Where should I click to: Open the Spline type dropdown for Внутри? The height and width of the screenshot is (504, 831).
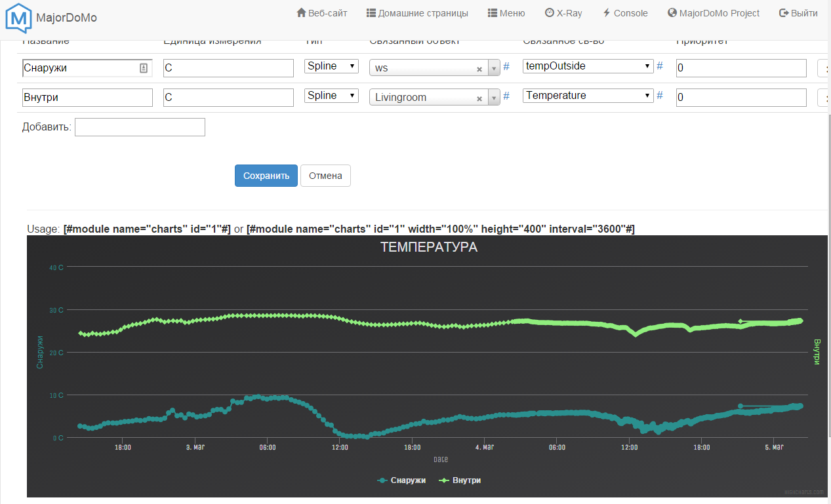(331, 96)
